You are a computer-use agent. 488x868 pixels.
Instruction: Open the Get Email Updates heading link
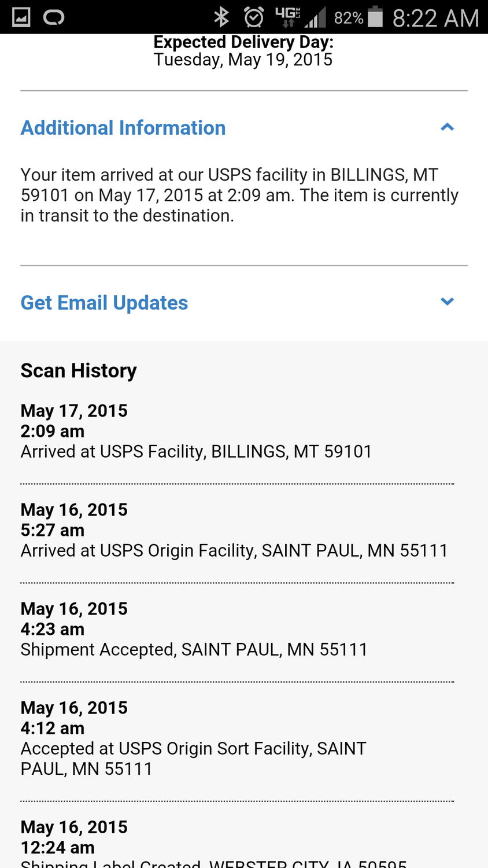[x=104, y=303]
